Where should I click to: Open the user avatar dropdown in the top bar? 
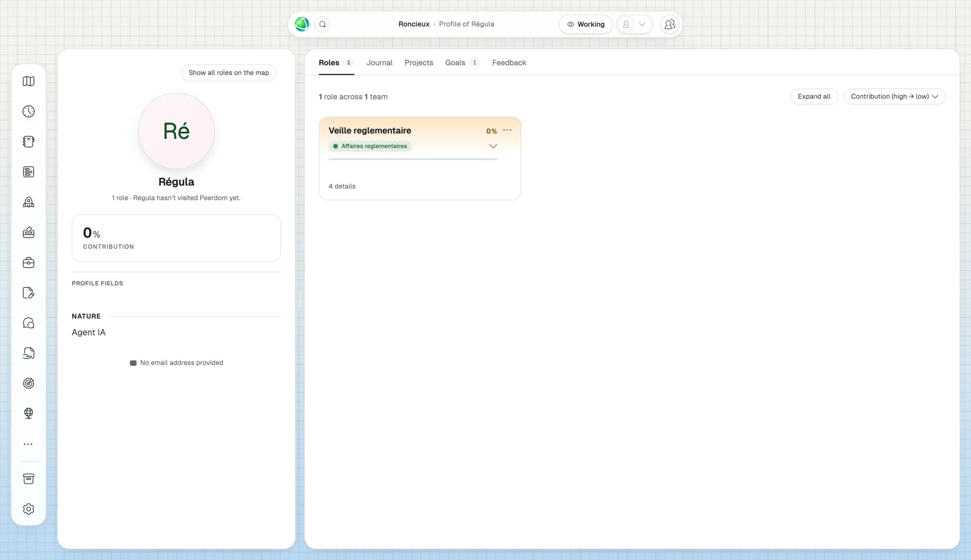pyautogui.click(x=634, y=24)
